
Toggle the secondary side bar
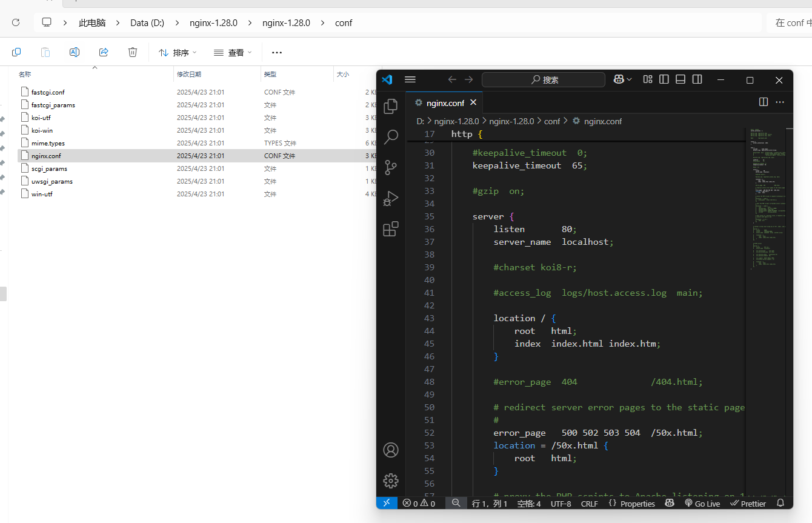(x=697, y=79)
